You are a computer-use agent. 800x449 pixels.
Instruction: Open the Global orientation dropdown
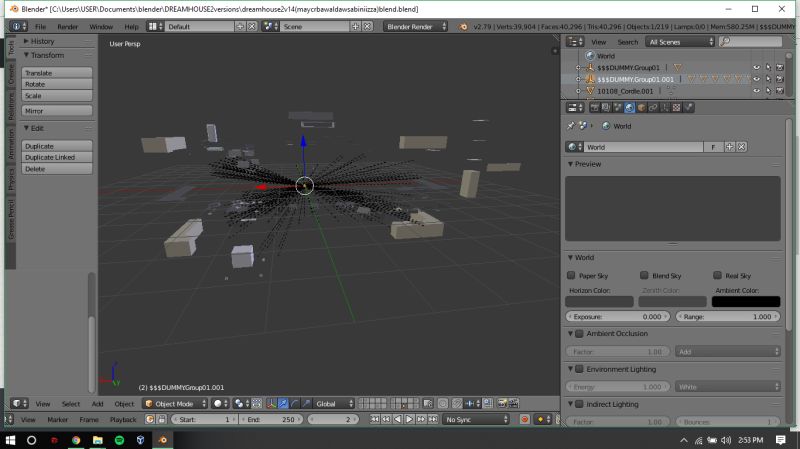point(333,404)
